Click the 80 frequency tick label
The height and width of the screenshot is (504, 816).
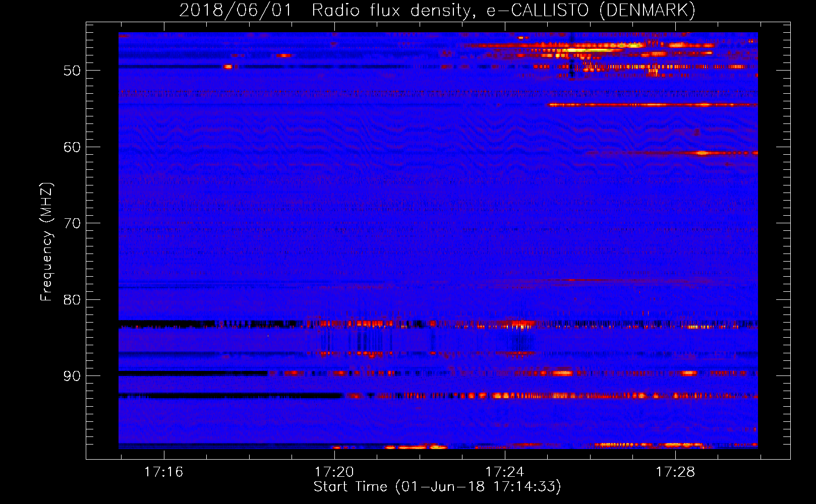[72, 300]
